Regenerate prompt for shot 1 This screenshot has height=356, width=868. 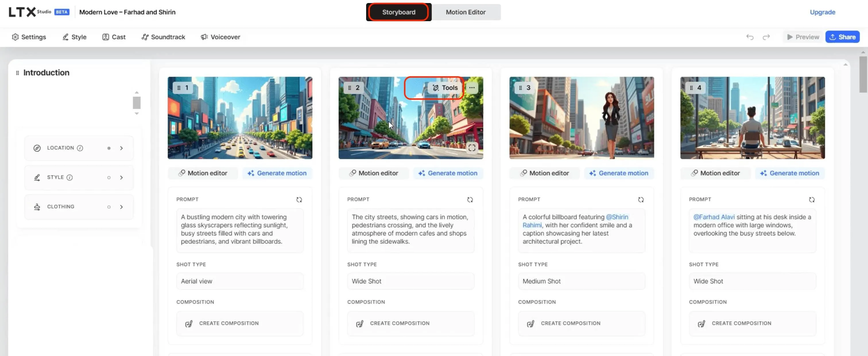(x=299, y=200)
